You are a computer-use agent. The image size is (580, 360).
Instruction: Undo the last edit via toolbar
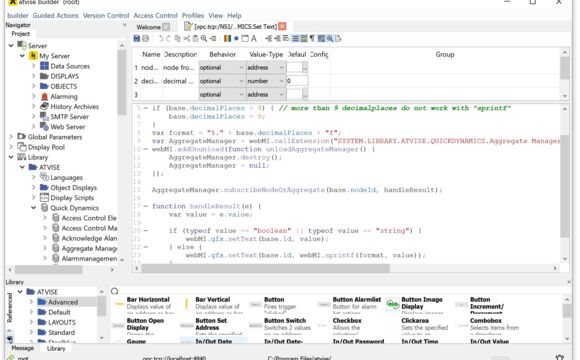(161, 38)
